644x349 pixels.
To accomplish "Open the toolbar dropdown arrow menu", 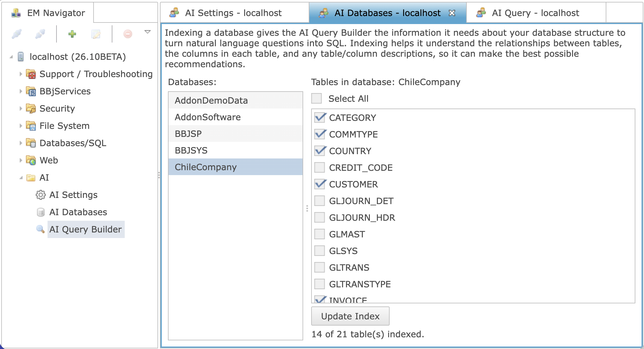I will (x=148, y=32).
